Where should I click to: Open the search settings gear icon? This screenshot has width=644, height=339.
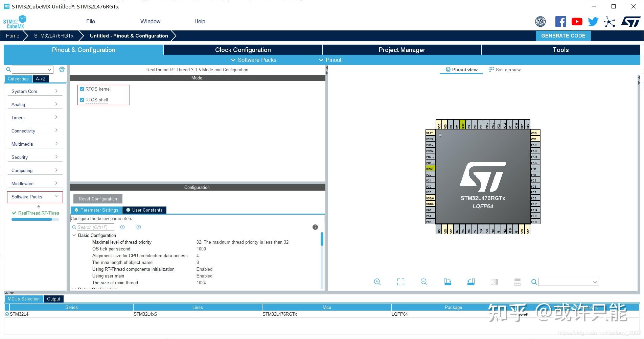coord(62,69)
